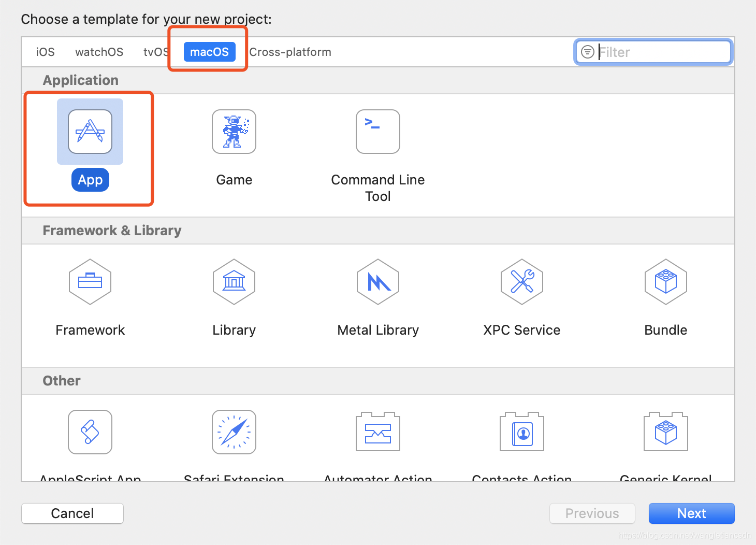Click the App label text

click(x=90, y=180)
